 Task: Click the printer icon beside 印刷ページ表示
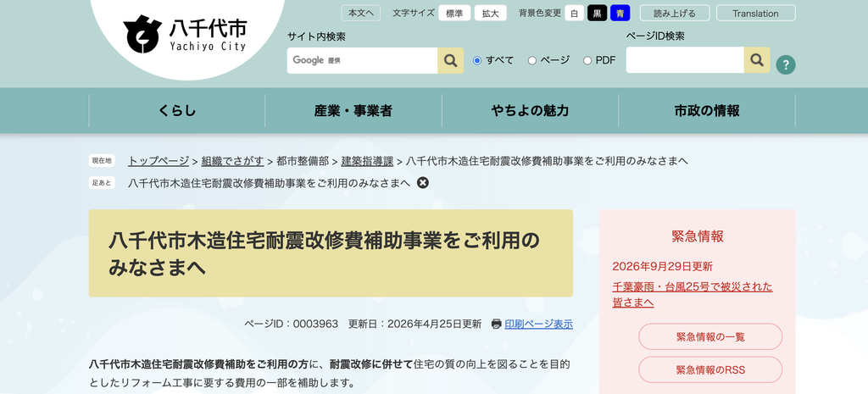pos(497,324)
